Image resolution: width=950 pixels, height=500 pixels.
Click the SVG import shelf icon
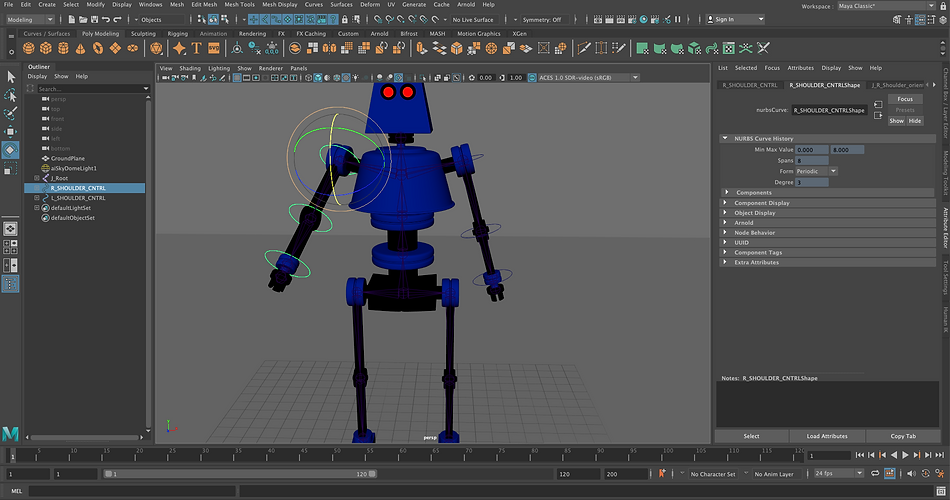coord(214,48)
